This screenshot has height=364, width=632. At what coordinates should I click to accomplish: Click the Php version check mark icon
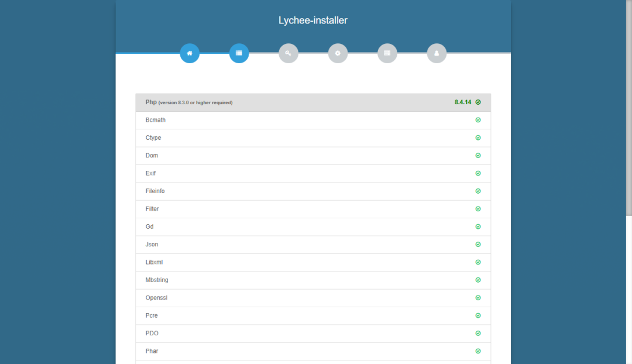[478, 102]
